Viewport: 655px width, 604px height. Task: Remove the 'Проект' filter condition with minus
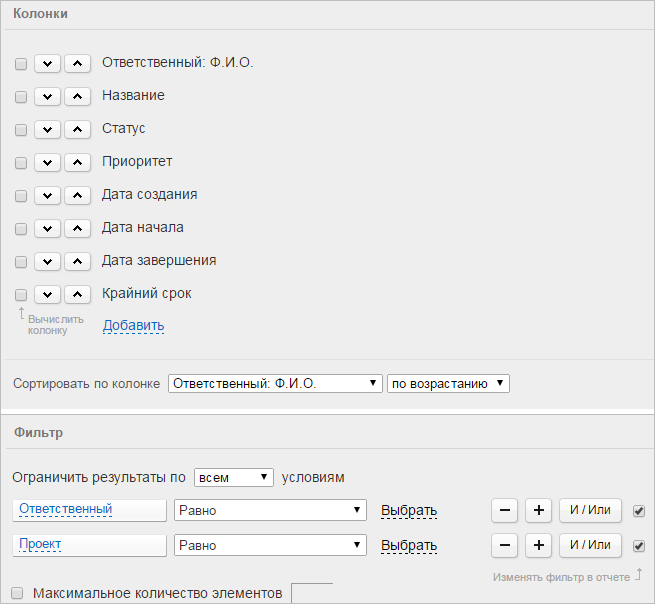pyautogui.click(x=505, y=545)
